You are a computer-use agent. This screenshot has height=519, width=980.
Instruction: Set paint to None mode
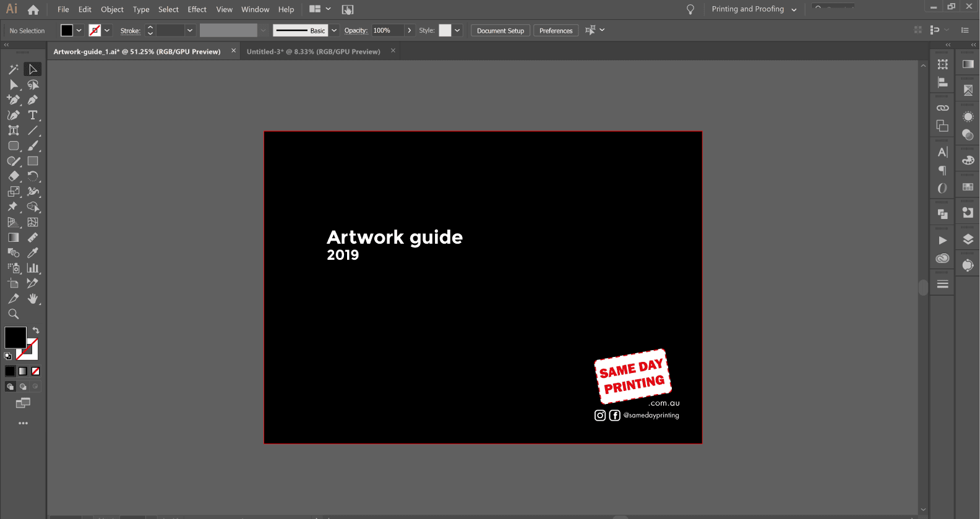point(36,371)
